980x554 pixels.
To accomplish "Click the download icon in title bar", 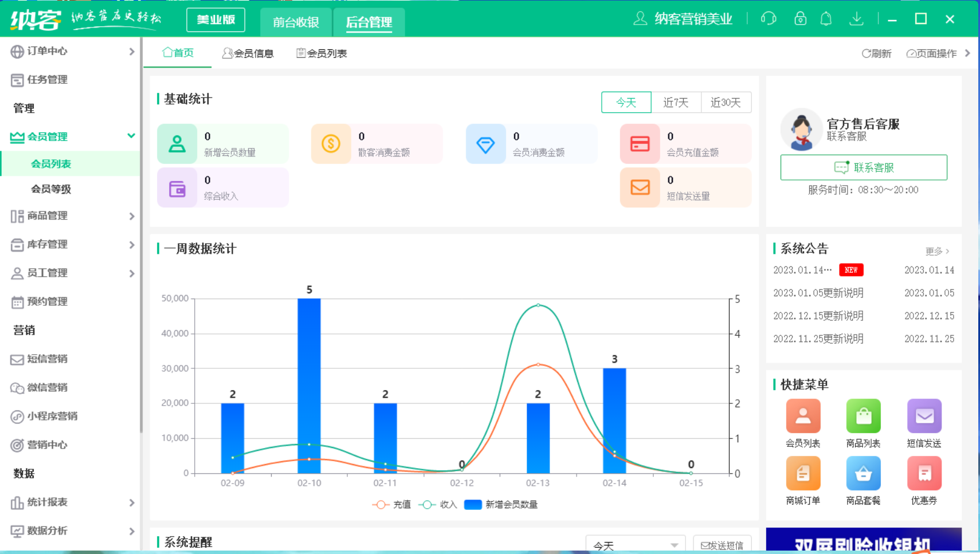I will click(856, 19).
